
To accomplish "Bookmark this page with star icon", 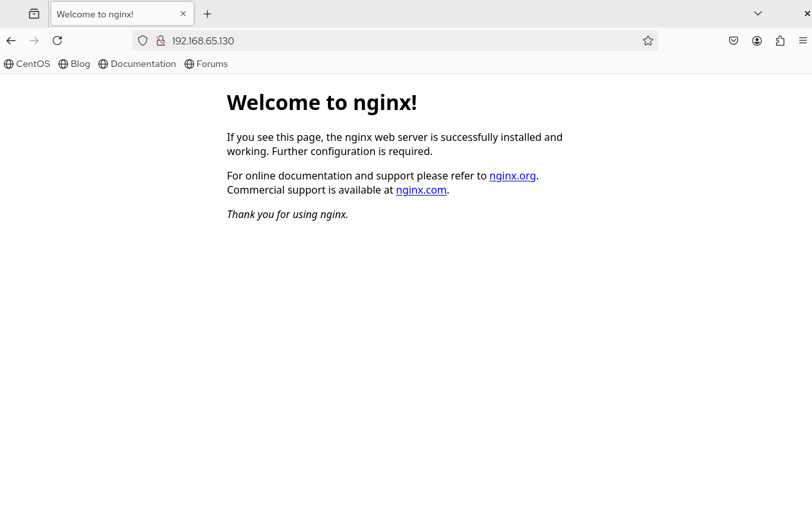I will (648, 41).
